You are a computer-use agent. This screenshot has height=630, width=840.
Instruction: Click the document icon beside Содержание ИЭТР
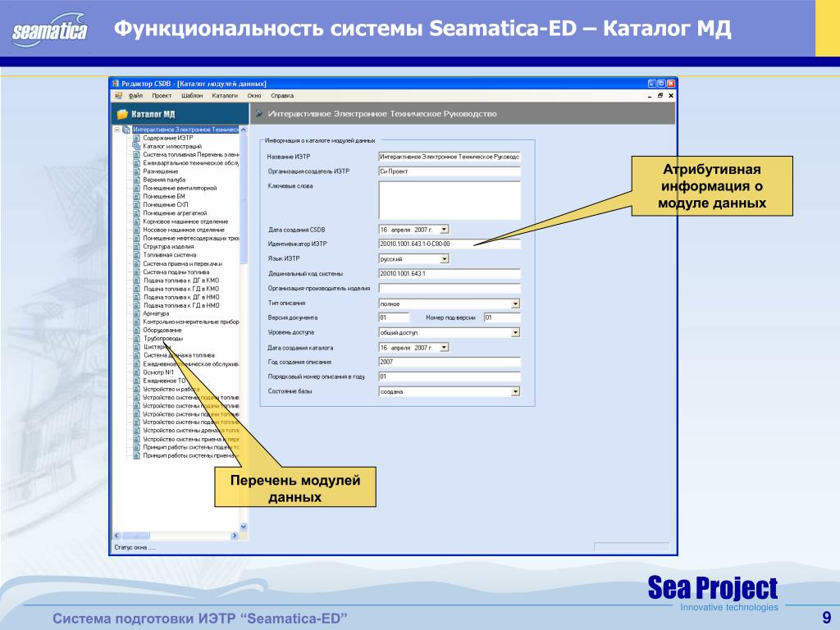(x=137, y=138)
